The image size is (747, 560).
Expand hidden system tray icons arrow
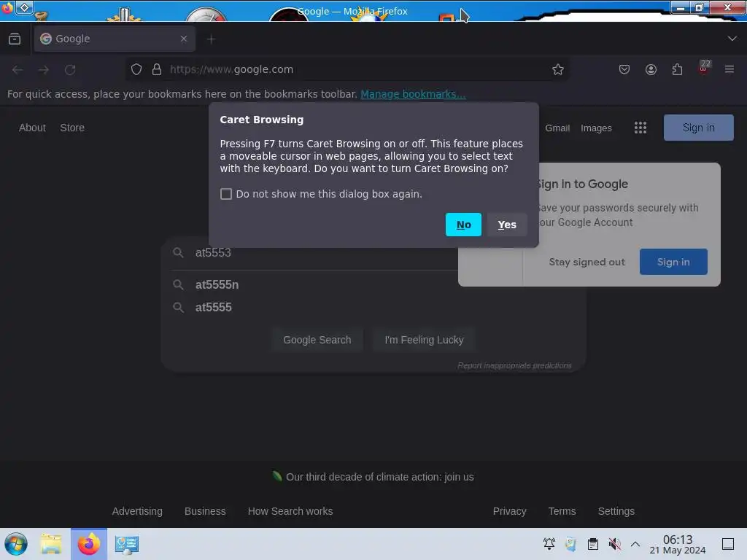pyautogui.click(x=635, y=544)
